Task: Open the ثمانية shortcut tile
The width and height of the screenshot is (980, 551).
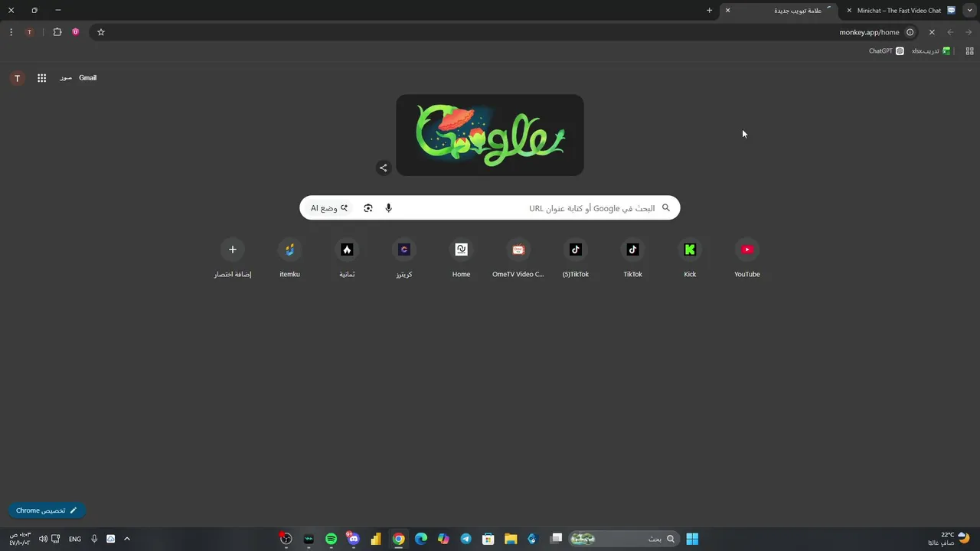Action: [347, 258]
